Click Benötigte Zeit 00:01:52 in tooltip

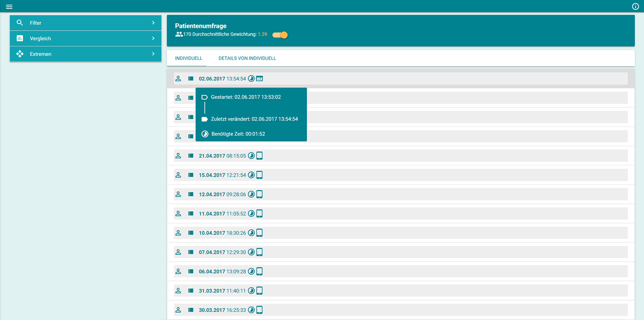(x=238, y=134)
